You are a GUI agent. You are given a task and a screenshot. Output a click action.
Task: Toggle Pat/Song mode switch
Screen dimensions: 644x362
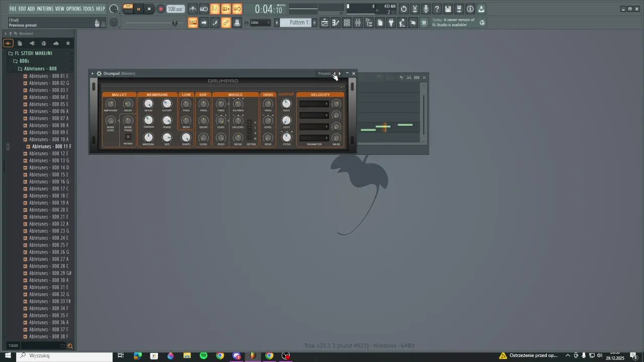128,9
